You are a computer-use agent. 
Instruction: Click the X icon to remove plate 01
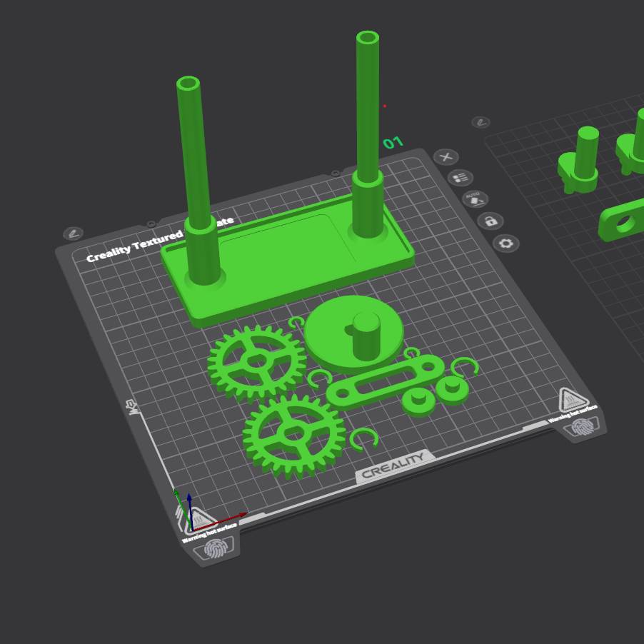446,157
